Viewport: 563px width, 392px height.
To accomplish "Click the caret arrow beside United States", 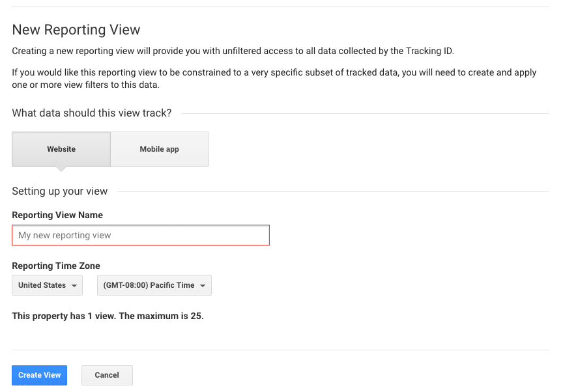I will (x=75, y=286).
